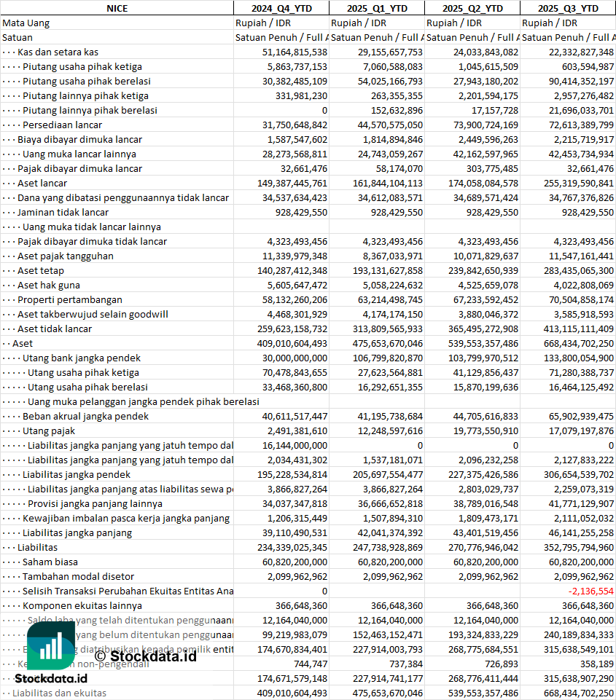The image size is (616, 700).
Task: Click cell value 255,319,590,841
Action: click(579, 184)
